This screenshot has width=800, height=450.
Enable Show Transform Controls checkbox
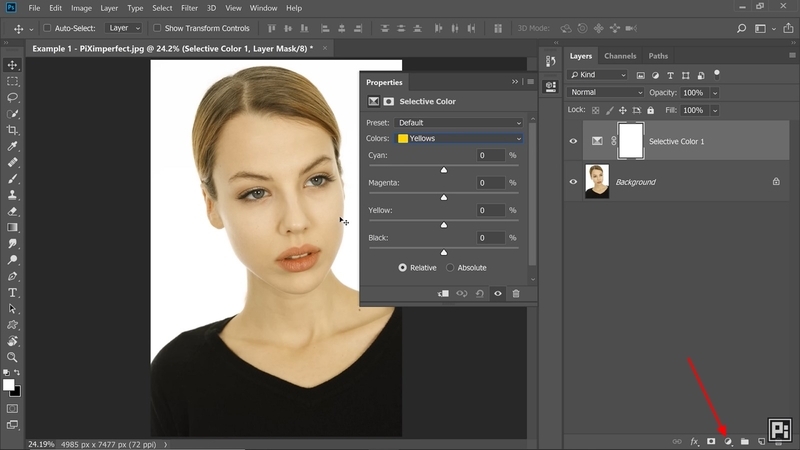[x=157, y=28]
